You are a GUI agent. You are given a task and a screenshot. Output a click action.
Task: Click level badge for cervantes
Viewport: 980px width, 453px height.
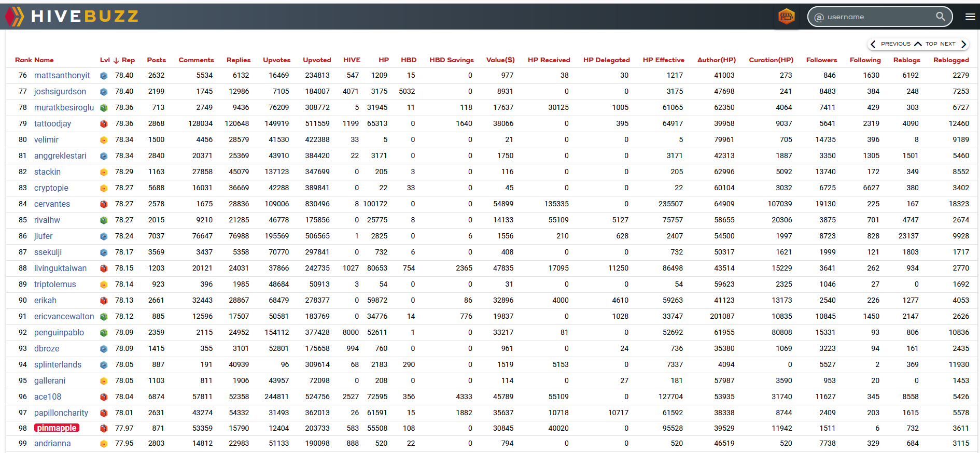(104, 204)
